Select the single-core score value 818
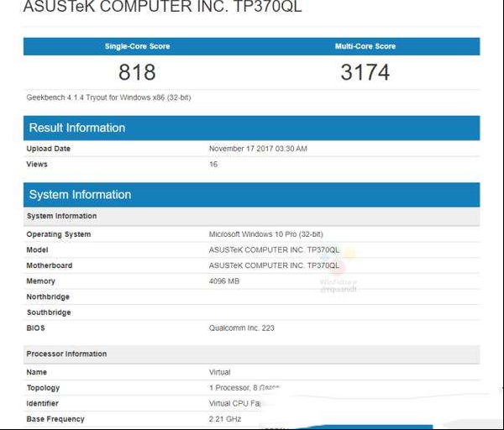The width and height of the screenshot is (504, 430). pyautogui.click(x=137, y=72)
